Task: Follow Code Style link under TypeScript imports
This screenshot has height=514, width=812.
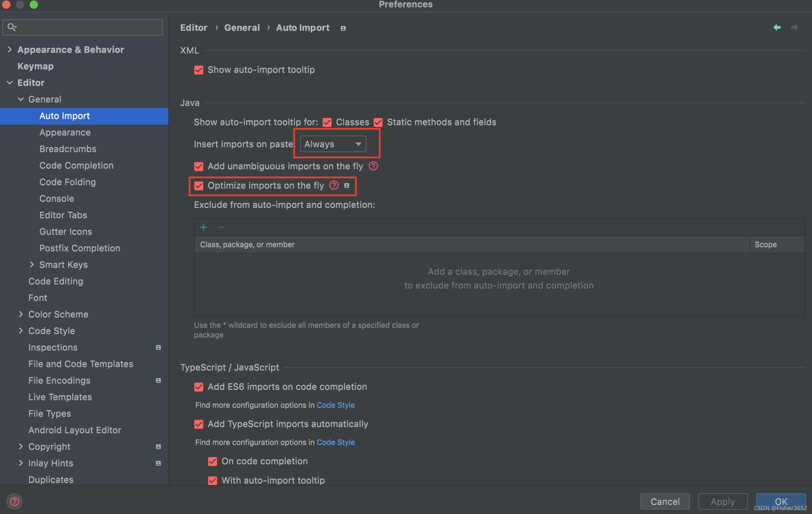Action: click(336, 442)
